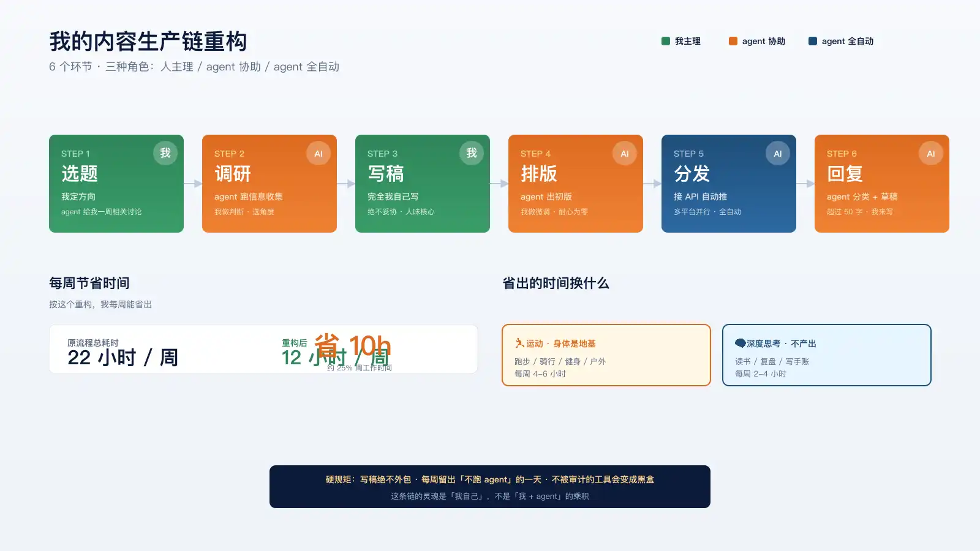Click the 硬规矩 rule line in the dark banner
Viewport: 980px width, 551px height.
490,479
